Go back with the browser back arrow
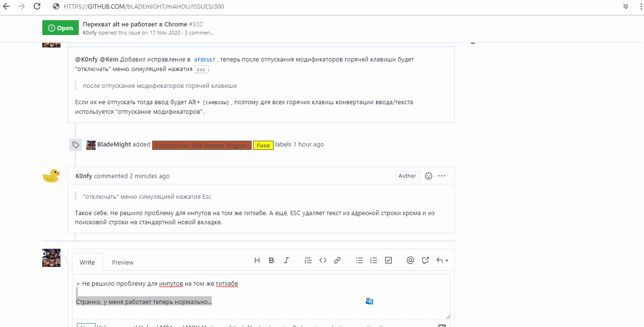 pyautogui.click(x=7, y=7)
